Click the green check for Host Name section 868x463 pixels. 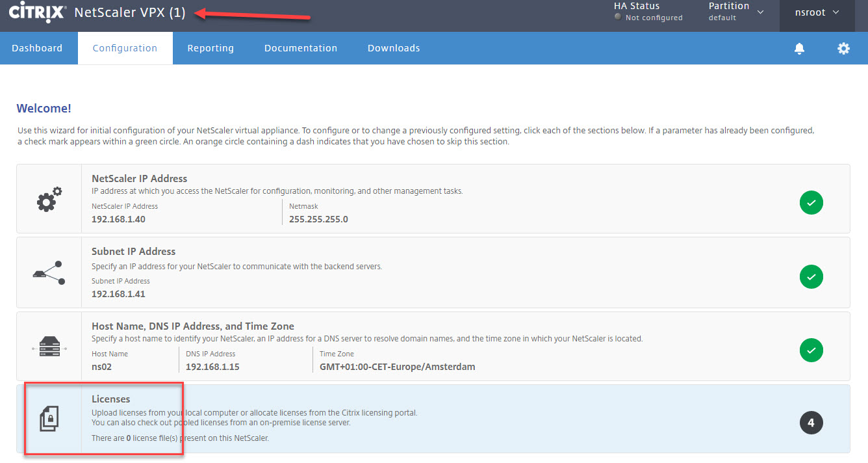(x=811, y=351)
